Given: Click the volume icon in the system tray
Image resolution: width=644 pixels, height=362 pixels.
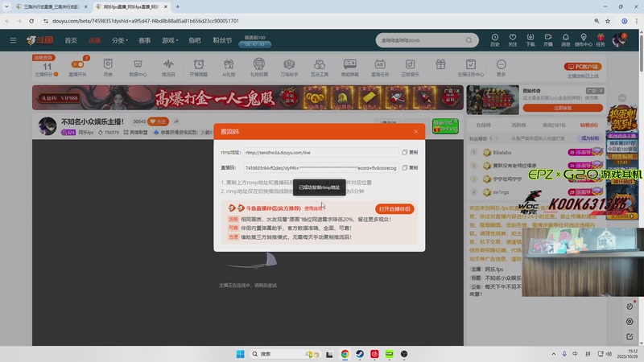Looking at the screenshot, I should coord(609,354).
